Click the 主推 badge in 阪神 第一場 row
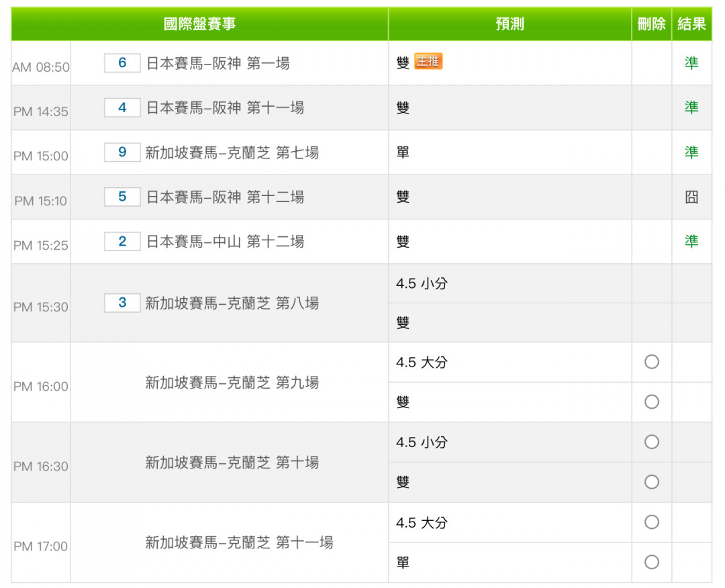 pos(428,62)
